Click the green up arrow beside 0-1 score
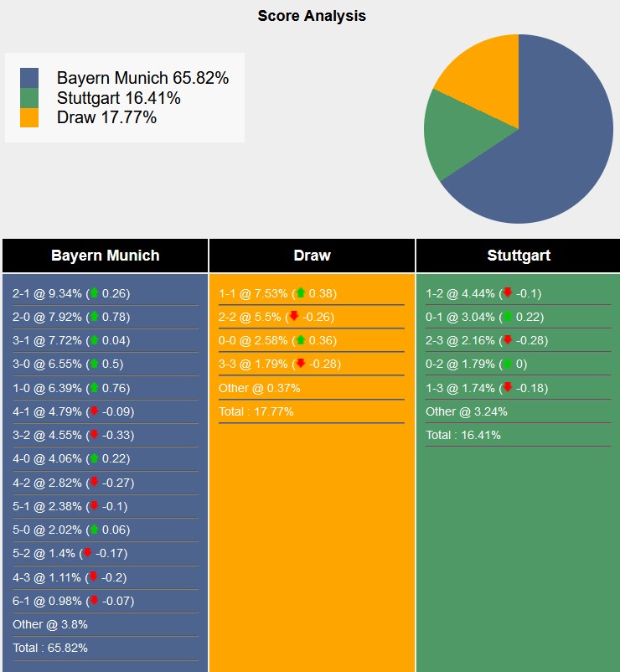Screen dimensions: 620x672 click(x=507, y=317)
